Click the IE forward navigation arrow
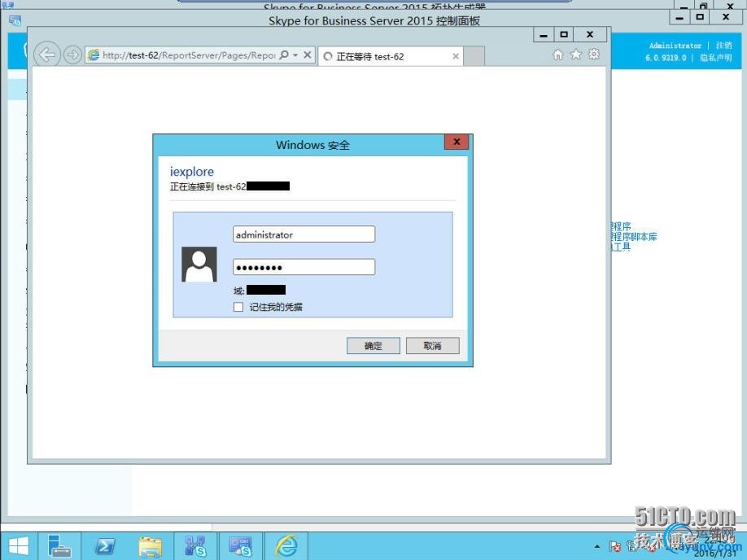The image size is (747, 560). [72, 55]
